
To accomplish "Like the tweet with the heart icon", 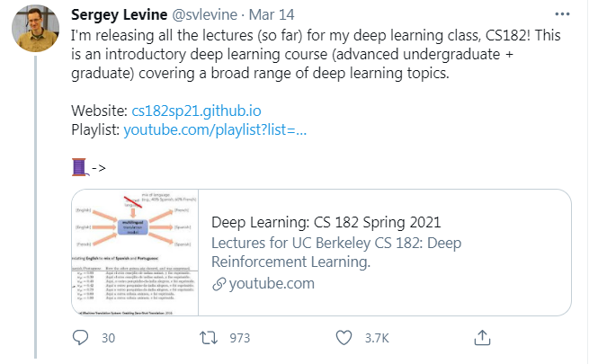I will (x=343, y=338).
